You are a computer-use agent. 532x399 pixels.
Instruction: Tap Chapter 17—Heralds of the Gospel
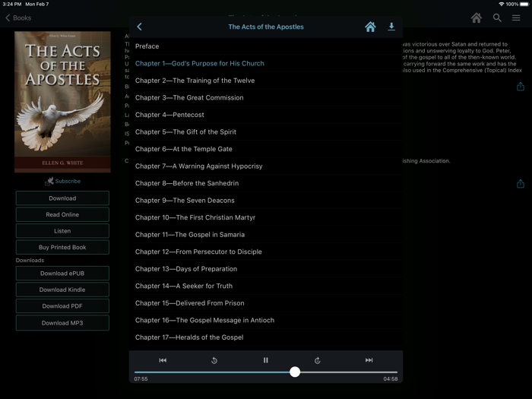pyautogui.click(x=266, y=337)
